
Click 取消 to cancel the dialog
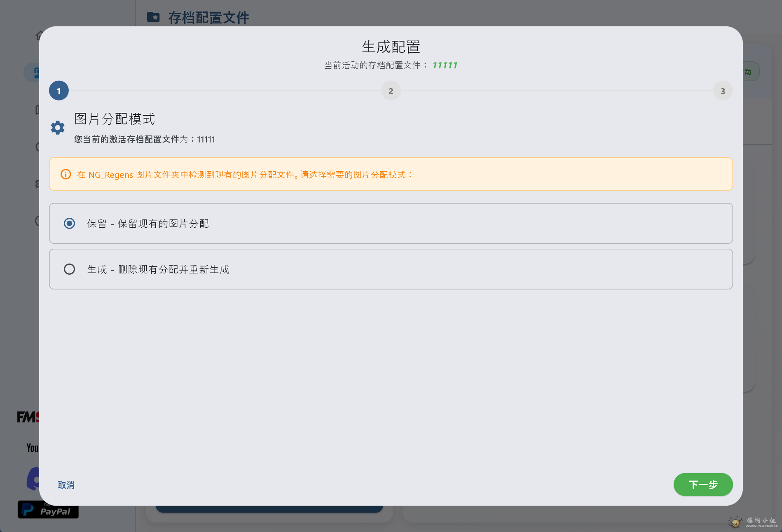(x=66, y=485)
